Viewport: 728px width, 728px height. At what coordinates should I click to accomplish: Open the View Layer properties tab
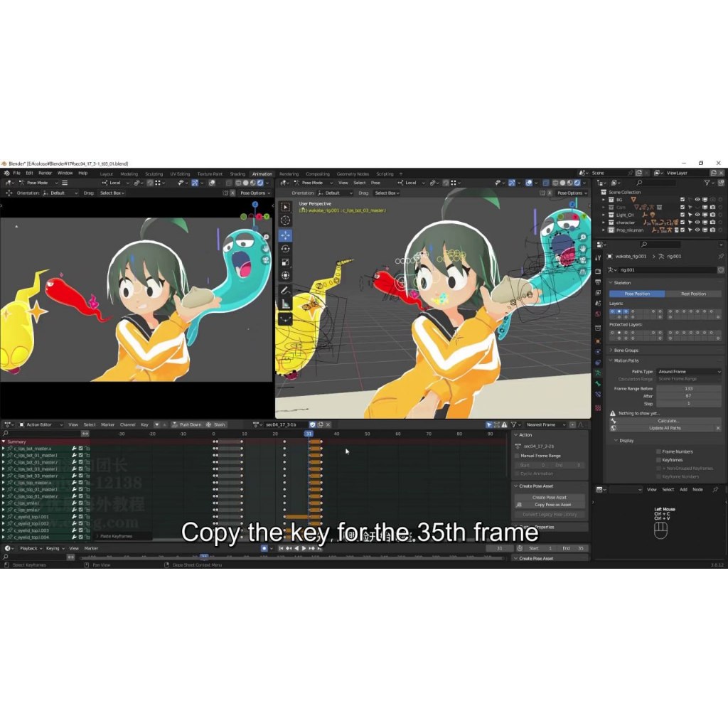click(x=598, y=293)
